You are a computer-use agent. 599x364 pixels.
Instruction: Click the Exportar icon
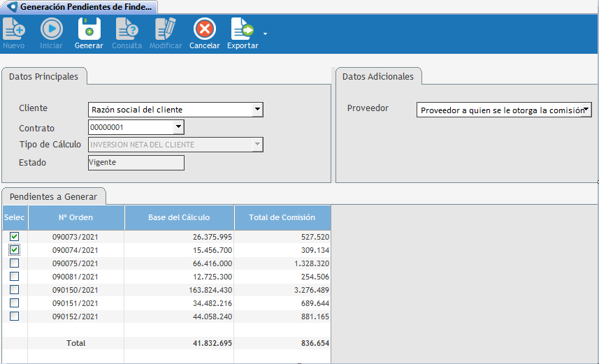(x=243, y=29)
